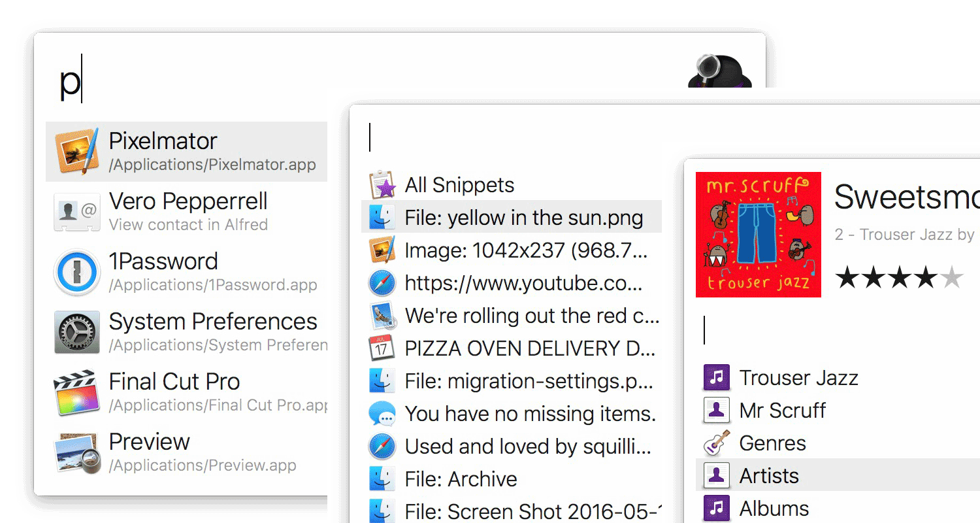Click person icon beside Artists
Screen dimensions: 980x523
coord(717,476)
